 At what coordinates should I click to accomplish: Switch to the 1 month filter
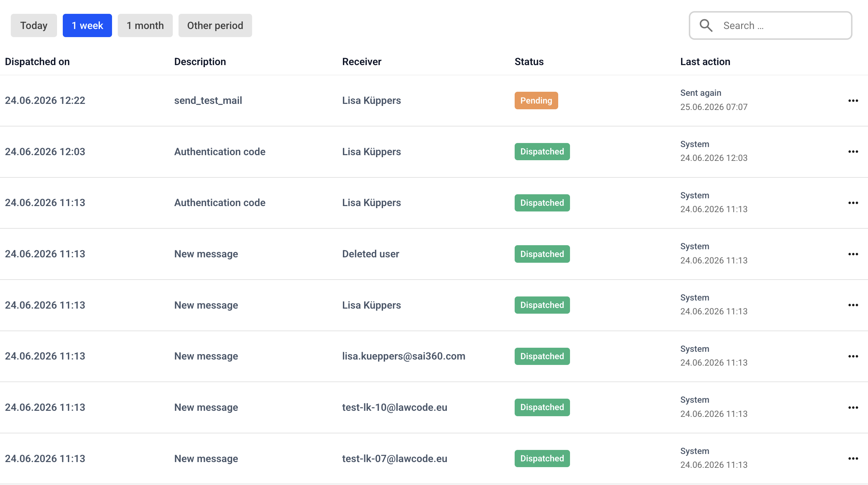(x=145, y=25)
